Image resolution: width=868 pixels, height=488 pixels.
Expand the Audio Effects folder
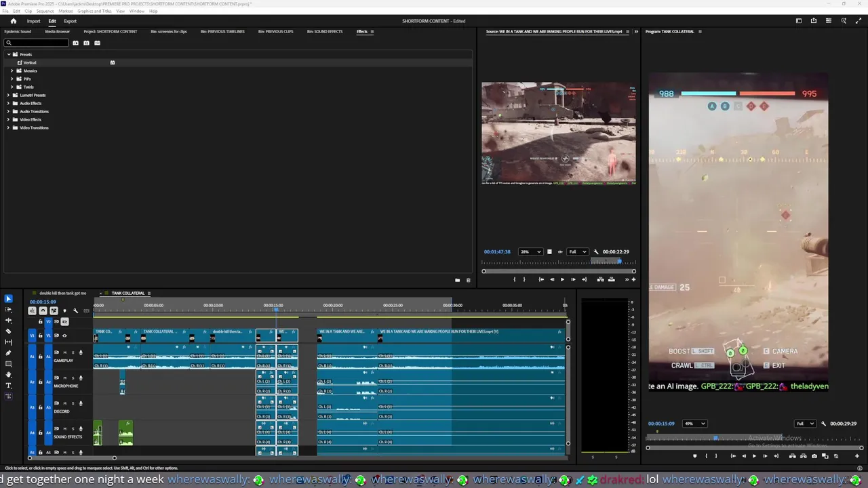[8, 103]
